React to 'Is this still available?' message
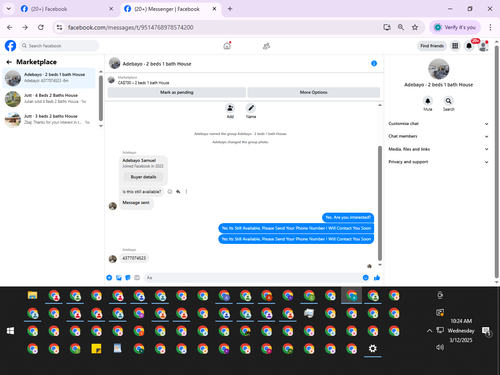Image resolution: width=500 pixels, height=375 pixels. pos(170,192)
